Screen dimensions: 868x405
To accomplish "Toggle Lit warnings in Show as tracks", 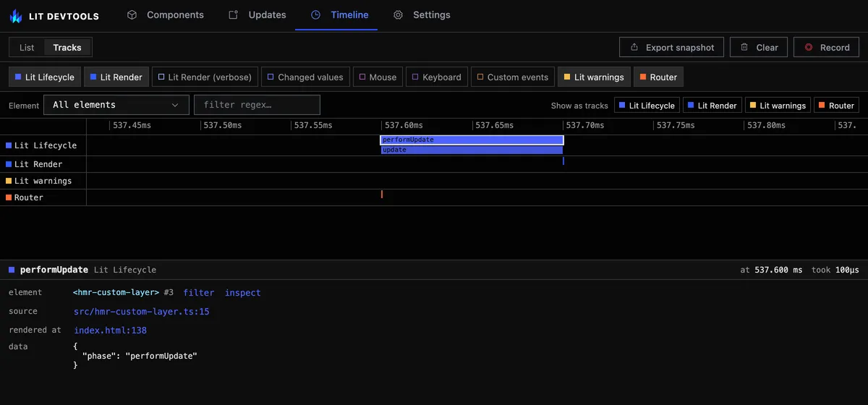I will tap(778, 106).
